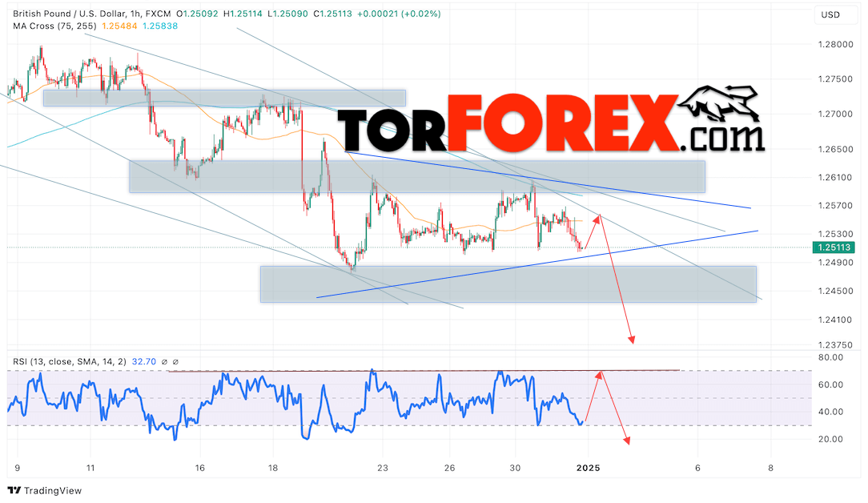Click the 1.26100 price axis label
The height and width of the screenshot is (503, 868).
[x=835, y=177]
